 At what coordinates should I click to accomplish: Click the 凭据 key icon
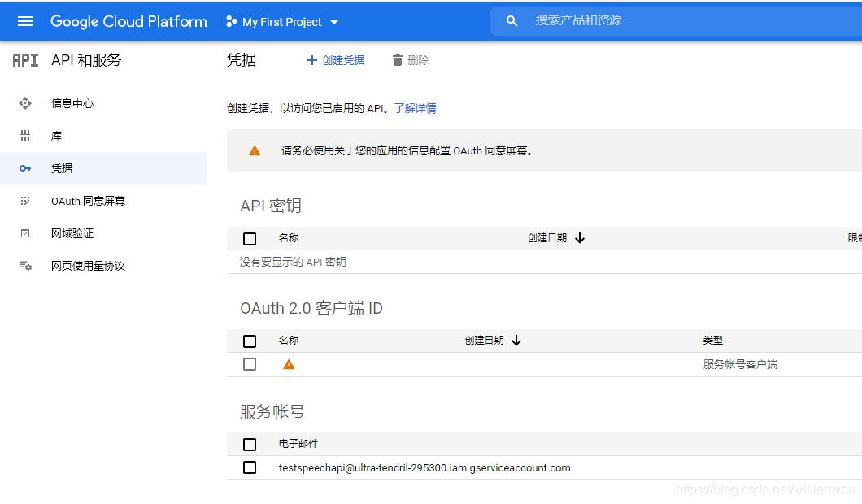[25, 168]
